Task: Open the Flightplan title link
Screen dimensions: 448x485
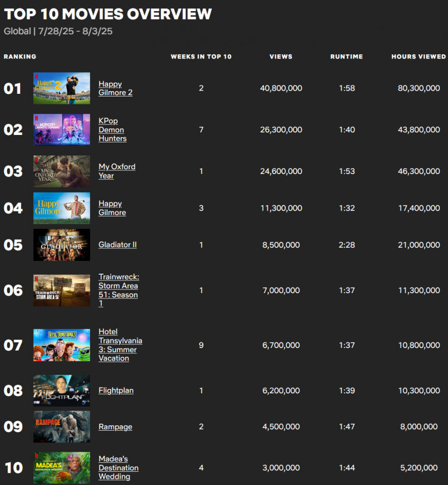Action: [116, 390]
